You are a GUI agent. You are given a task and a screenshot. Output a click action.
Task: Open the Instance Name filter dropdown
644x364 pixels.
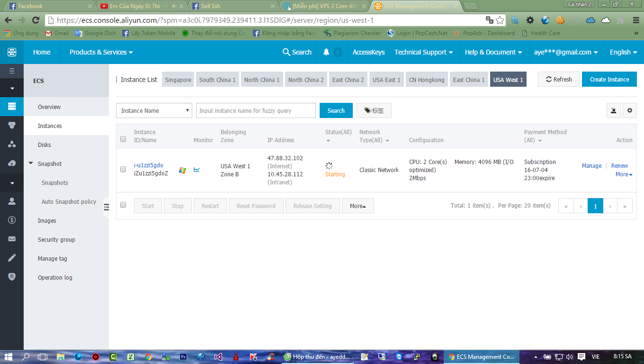(x=154, y=110)
